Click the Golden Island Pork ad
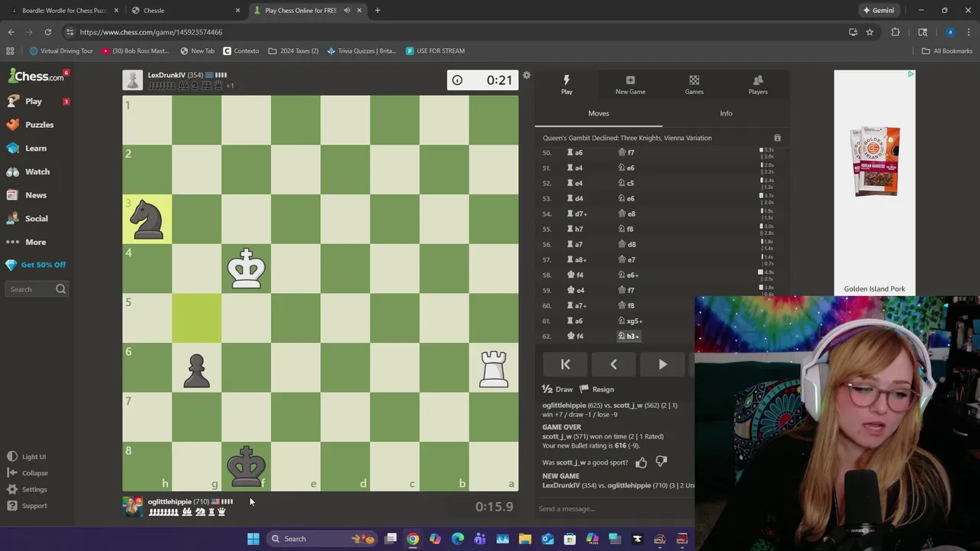 874,184
